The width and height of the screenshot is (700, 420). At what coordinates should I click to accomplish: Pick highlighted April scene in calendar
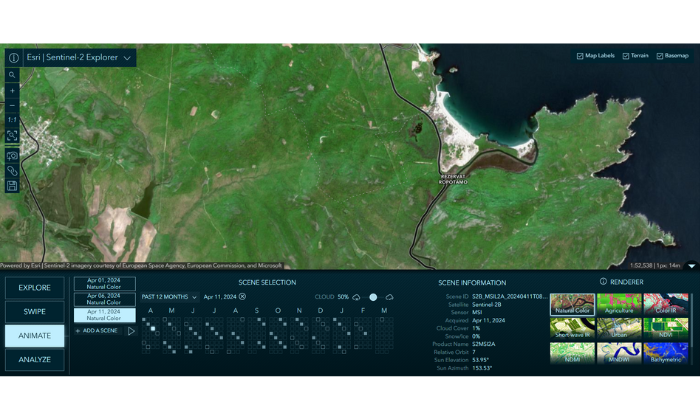[x=153, y=329]
